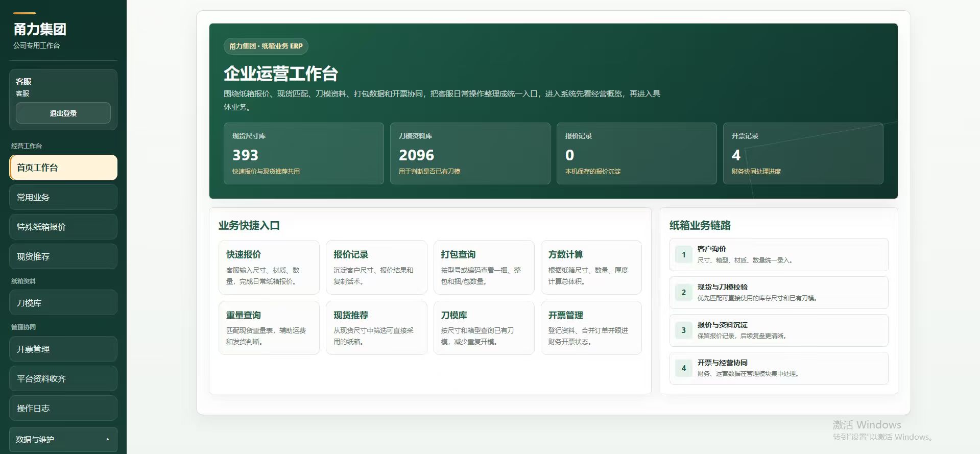Click the 报价与资料沉淀 step title
Viewport: 980px width, 454px height.
click(723, 325)
